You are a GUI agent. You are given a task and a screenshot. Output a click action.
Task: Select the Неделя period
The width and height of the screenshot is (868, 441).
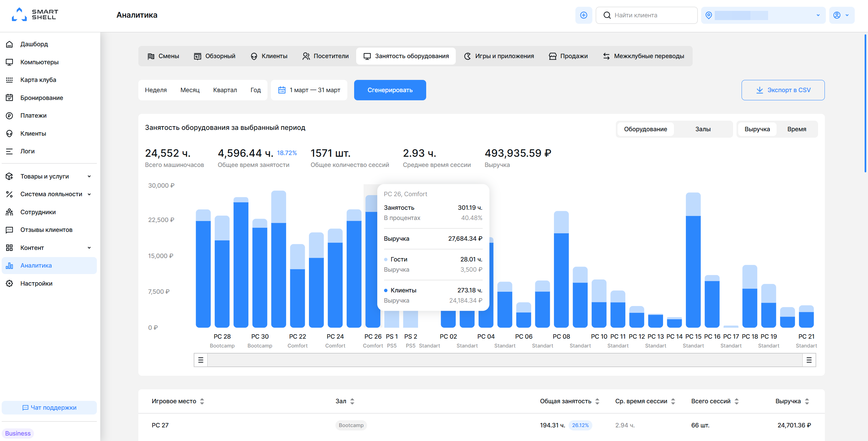156,90
